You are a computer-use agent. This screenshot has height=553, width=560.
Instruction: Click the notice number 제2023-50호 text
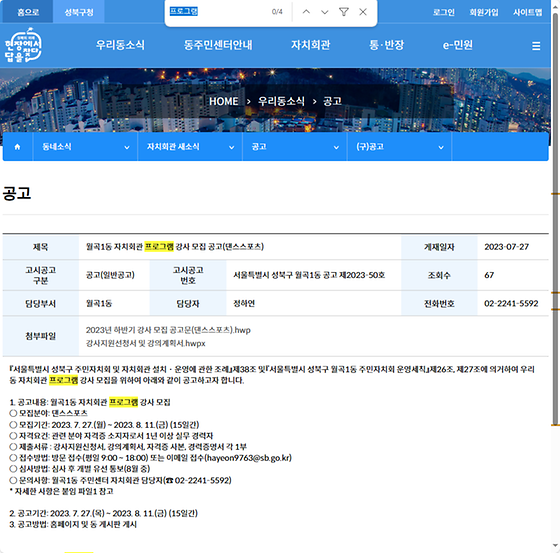[x=361, y=275]
